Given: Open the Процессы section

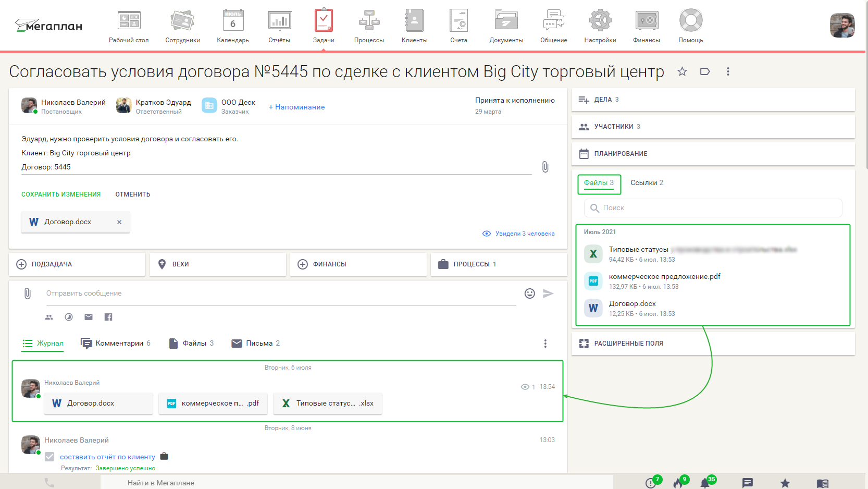Looking at the screenshot, I should click(369, 27).
